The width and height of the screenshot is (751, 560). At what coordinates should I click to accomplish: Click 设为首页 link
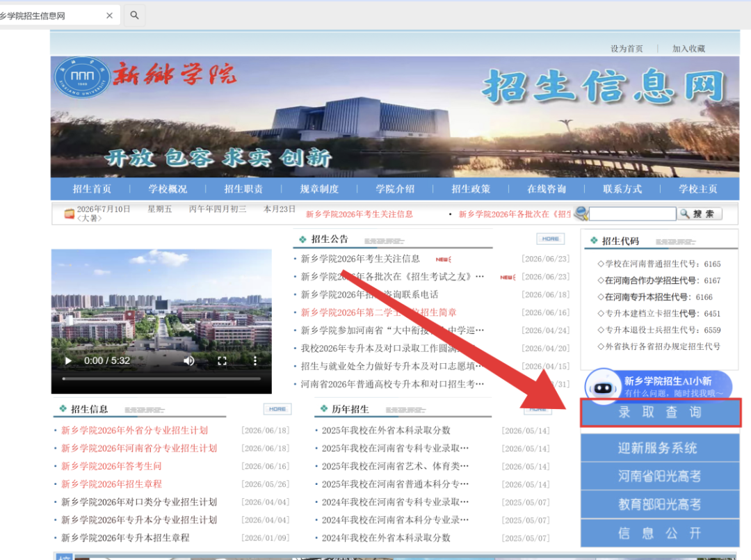coord(627,49)
